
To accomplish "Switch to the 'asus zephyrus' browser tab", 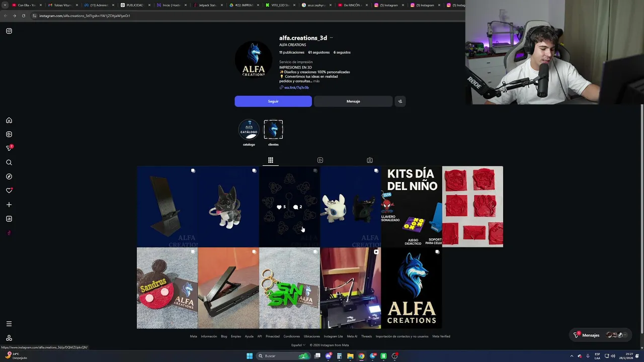I will coord(316,5).
